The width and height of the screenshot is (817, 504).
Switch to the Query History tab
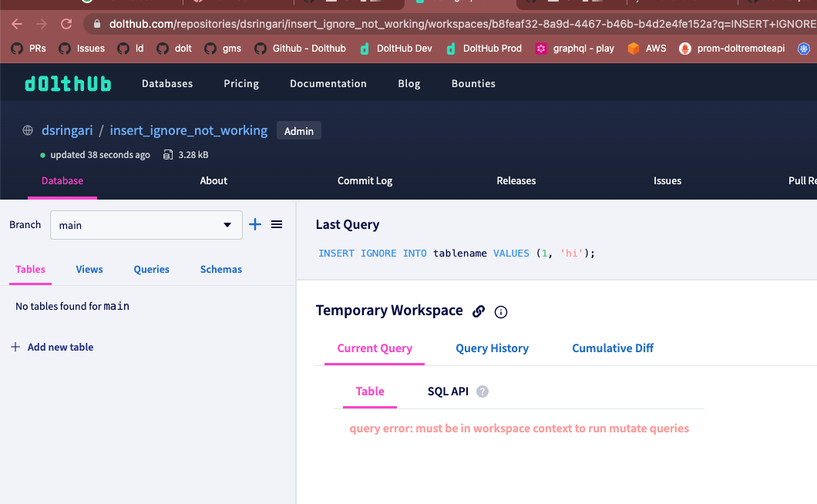coord(492,348)
